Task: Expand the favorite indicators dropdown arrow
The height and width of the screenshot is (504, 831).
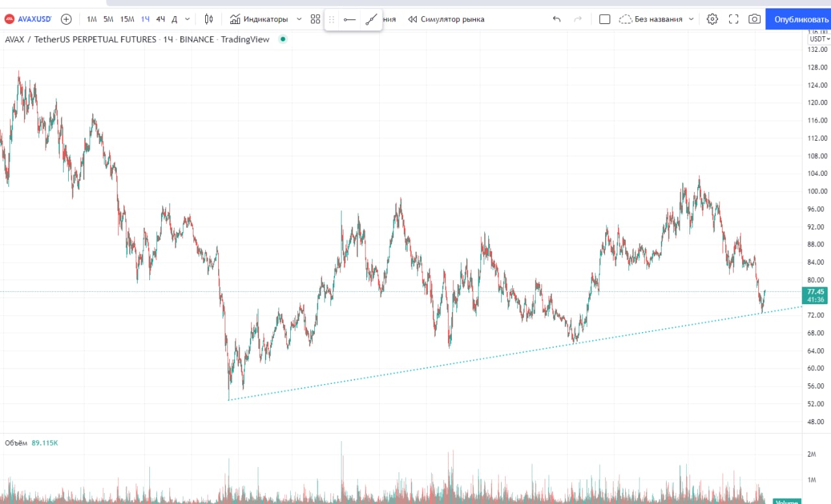Action: pos(299,19)
